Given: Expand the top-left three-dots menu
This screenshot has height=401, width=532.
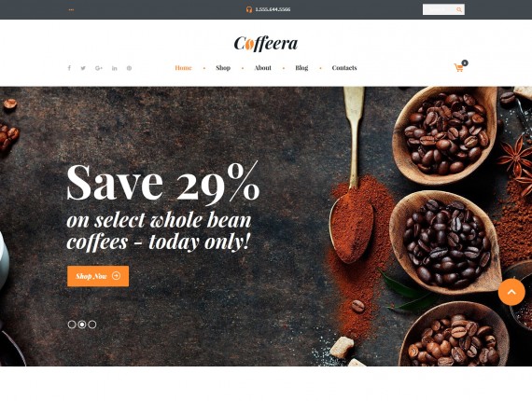Looking at the screenshot, I should (x=71, y=10).
